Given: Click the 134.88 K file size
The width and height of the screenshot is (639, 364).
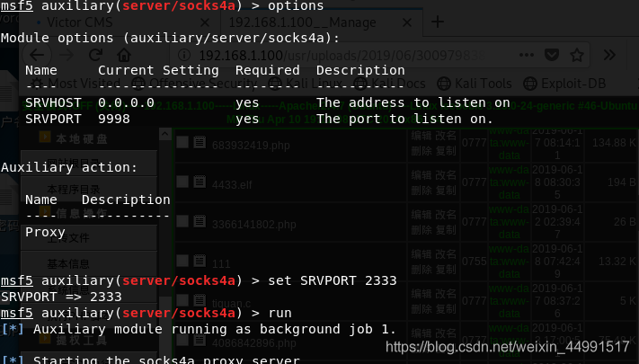Looking at the screenshot, I should (x=614, y=143).
